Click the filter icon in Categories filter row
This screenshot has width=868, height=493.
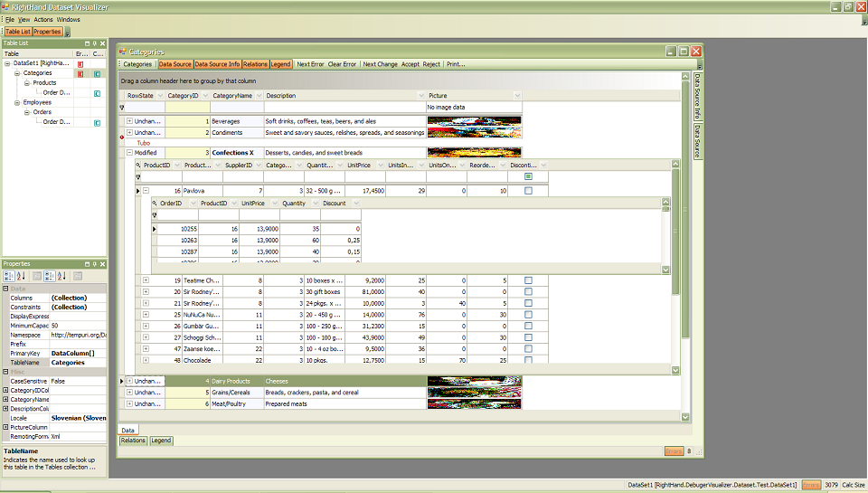click(123, 108)
